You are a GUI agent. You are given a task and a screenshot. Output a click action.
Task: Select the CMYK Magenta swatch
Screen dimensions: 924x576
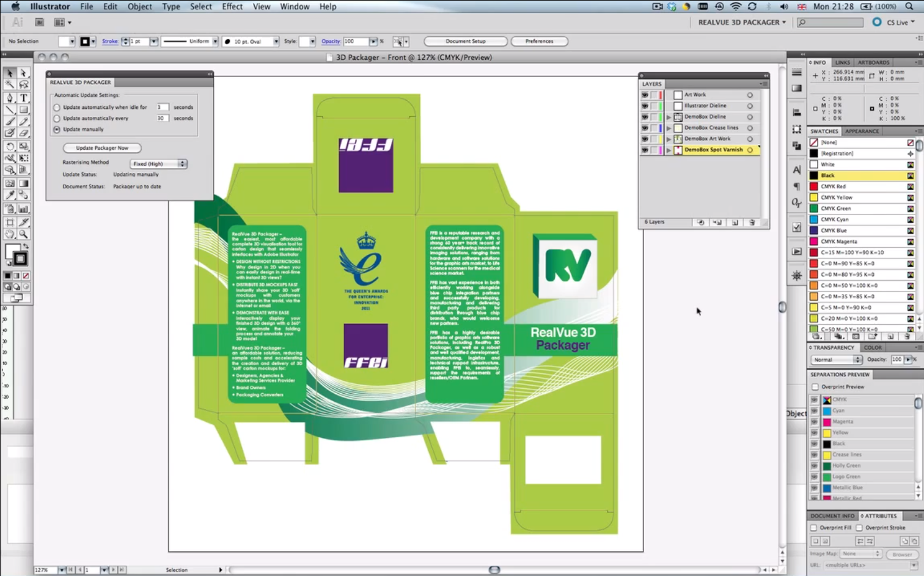click(862, 242)
